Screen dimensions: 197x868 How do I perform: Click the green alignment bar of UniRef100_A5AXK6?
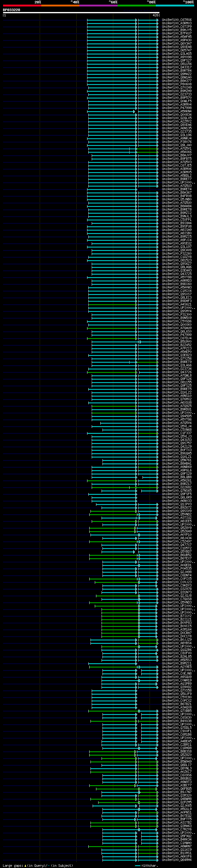pos(147,152)
